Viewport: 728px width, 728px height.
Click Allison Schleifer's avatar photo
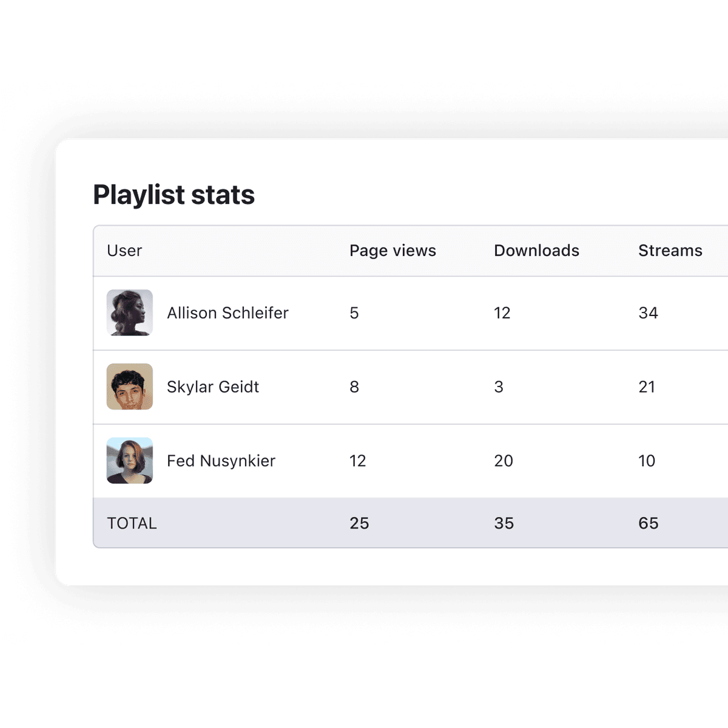pos(130,312)
